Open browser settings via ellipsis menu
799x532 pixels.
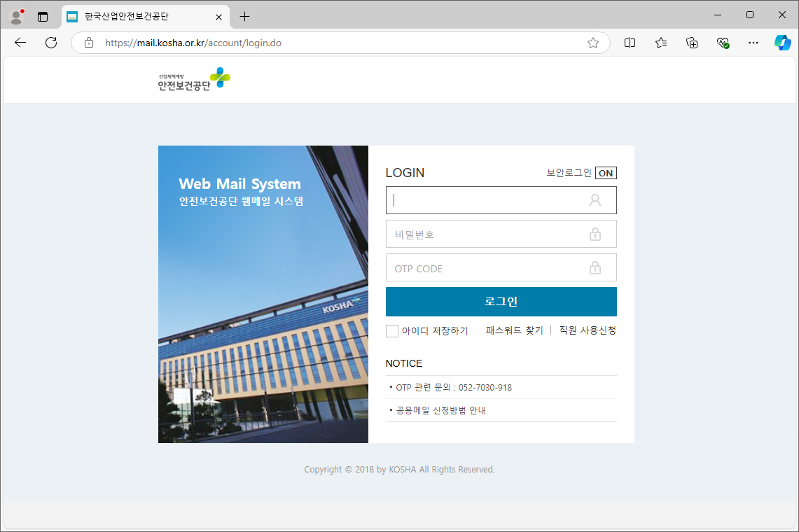753,43
